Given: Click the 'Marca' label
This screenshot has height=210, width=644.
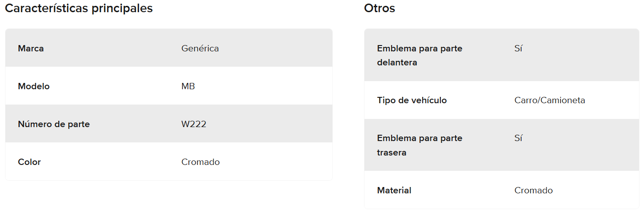Looking at the screenshot, I should 31,48.
